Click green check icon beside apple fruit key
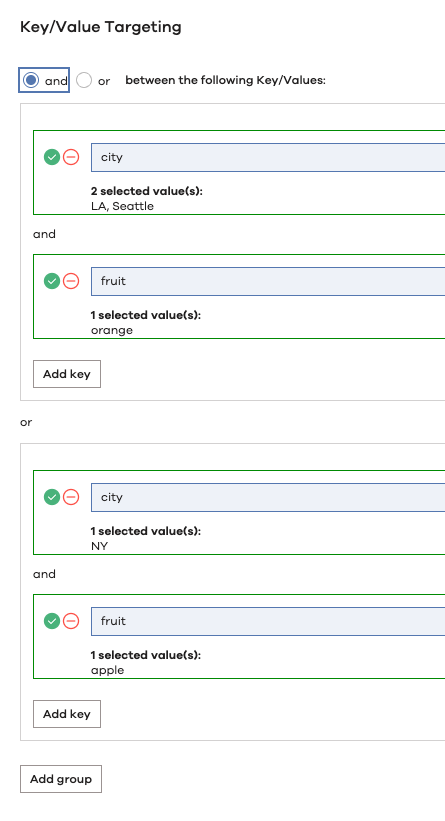 click(x=51, y=621)
